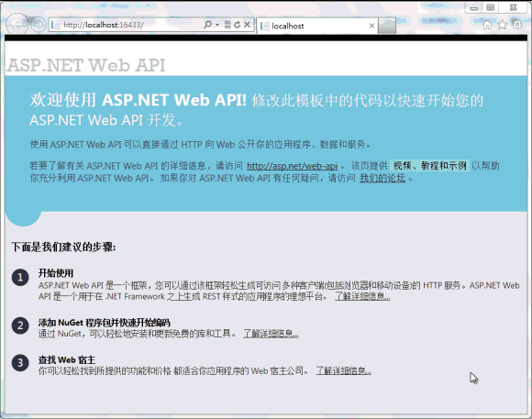Viewport: 532px width, 419px height.
Task: Click the ASP.NET Web API site title
Action: point(86,65)
